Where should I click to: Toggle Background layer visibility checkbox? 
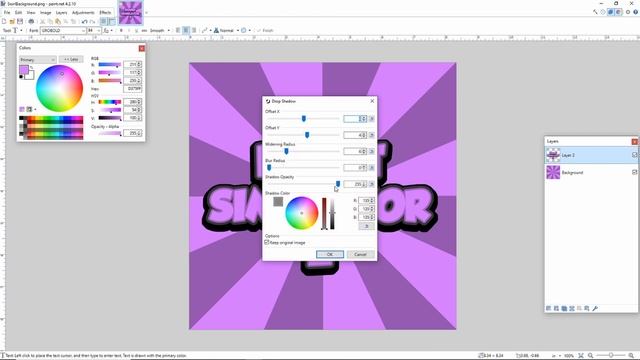pyautogui.click(x=634, y=172)
